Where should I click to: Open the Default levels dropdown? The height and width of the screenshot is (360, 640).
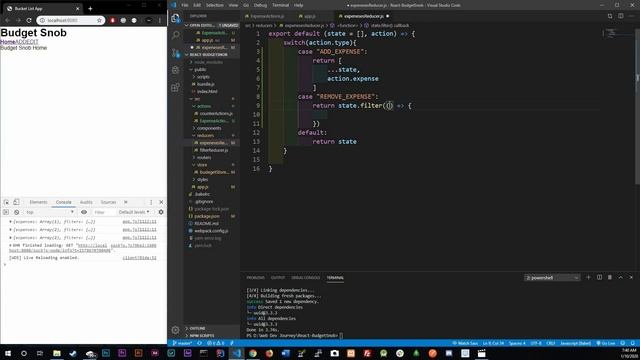[x=134, y=212]
